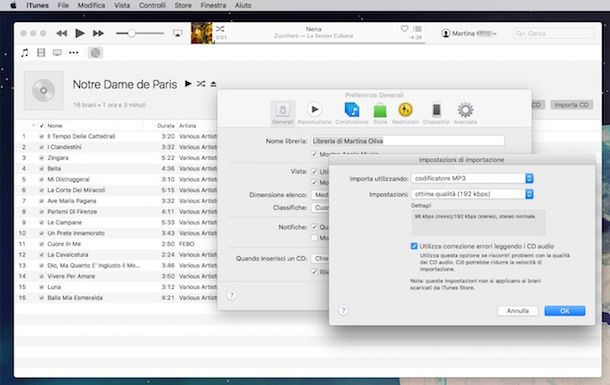Open the Martina account menu
Image resolution: width=610 pixels, height=385 pixels.
(469, 33)
